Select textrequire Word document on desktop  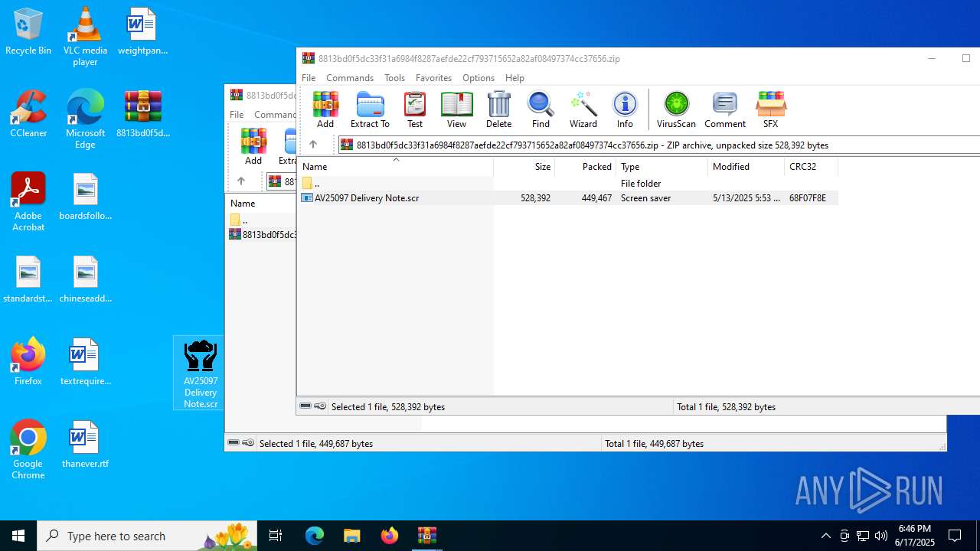(x=85, y=362)
